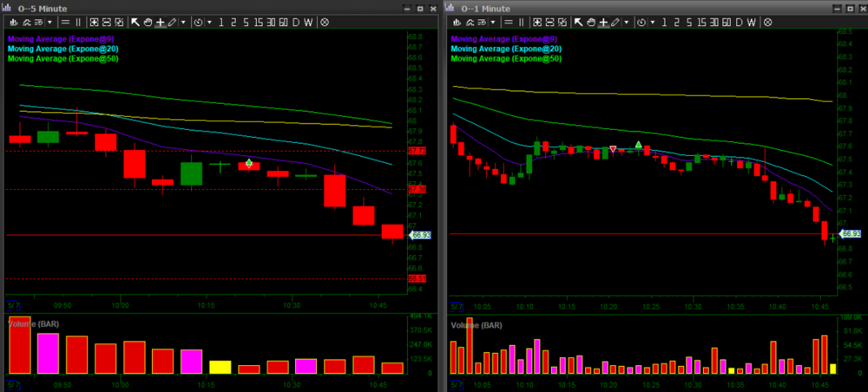Select the arrow pointer tool in 5 Minute chart
868x392 pixels.
[x=135, y=21]
